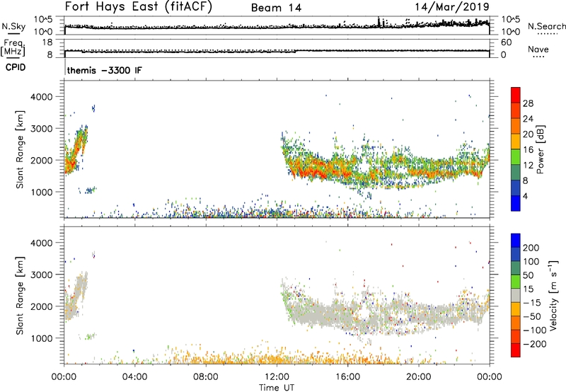The image size is (566, 392).
Task: Click the themis -3300 IF text
Action: click(105, 70)
